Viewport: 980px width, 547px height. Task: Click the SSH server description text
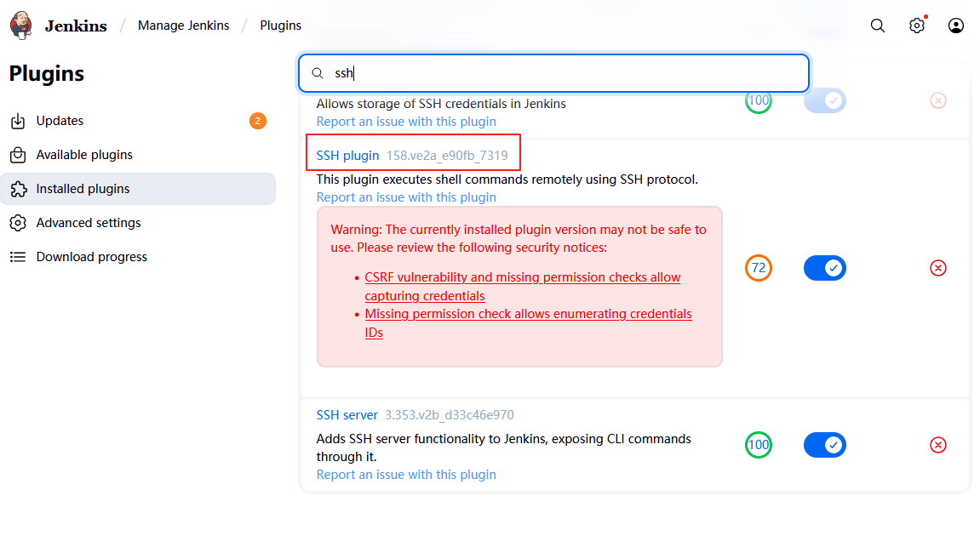coord(504,447)
